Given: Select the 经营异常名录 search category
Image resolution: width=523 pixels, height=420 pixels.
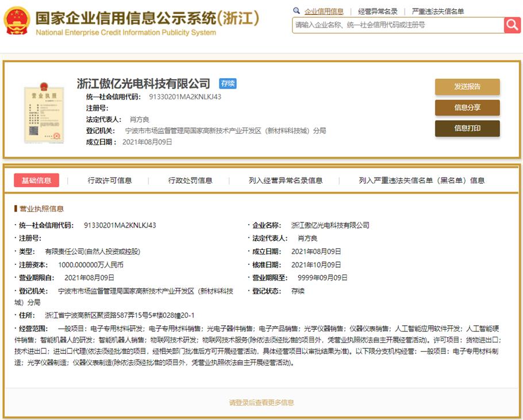Looking at the screenshot, I should 378,11.
